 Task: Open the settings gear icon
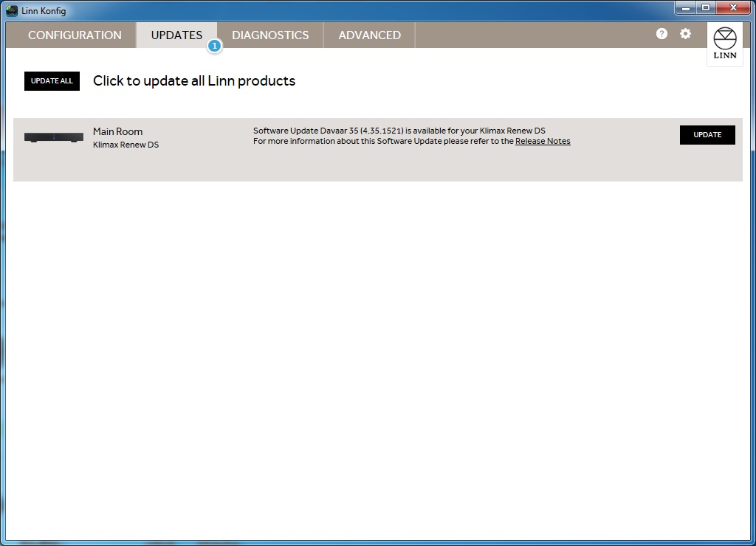pyautogui.click(x=685, y=34)
